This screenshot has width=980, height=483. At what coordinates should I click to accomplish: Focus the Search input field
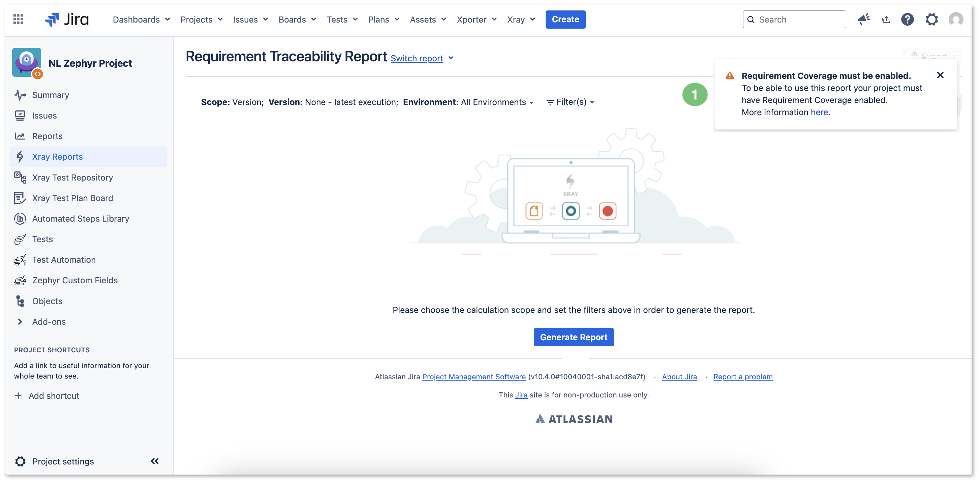[794, 20]
